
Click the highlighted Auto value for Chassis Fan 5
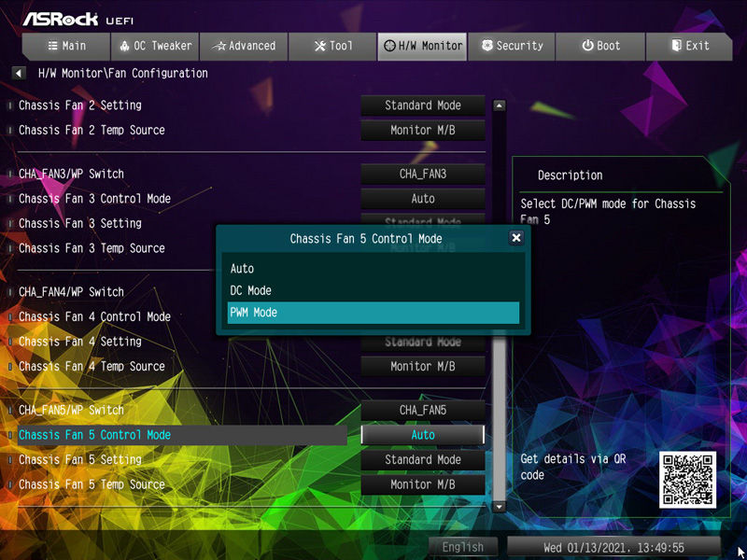coord(423,435)
